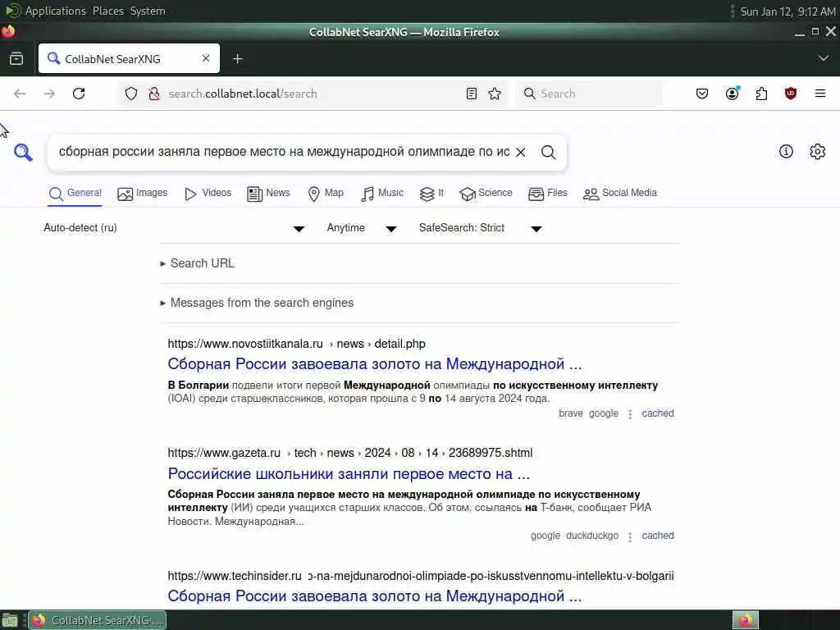The height and width of the screenshot is (630, 840).
Task: Go forward with the browser forward arrow
Action: (49, 94)
